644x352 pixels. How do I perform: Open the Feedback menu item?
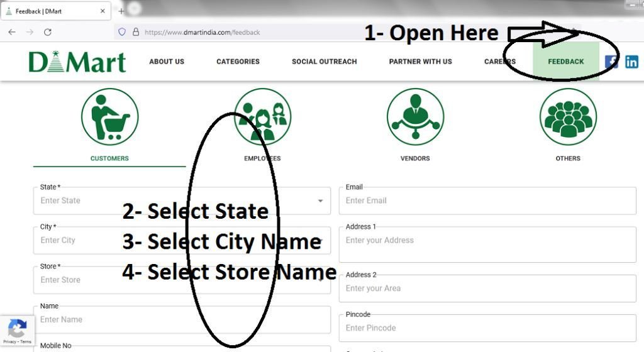(565, 62)
